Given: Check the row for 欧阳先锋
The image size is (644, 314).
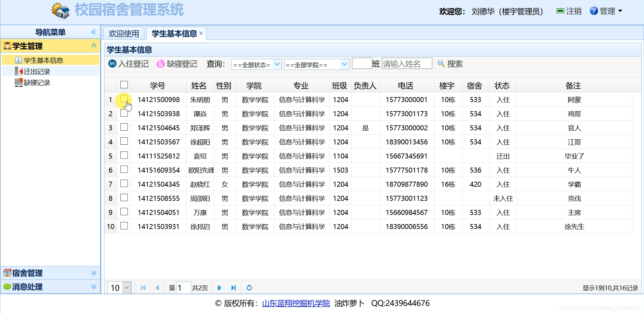Looking at the screenshot, I should (x=124, y=169).
